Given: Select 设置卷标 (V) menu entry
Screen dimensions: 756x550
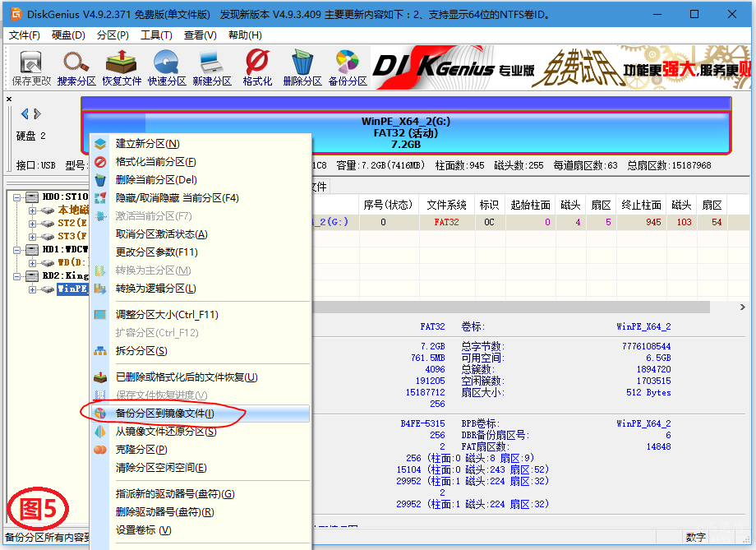Looking at the screenshot, I should (200, 530).
